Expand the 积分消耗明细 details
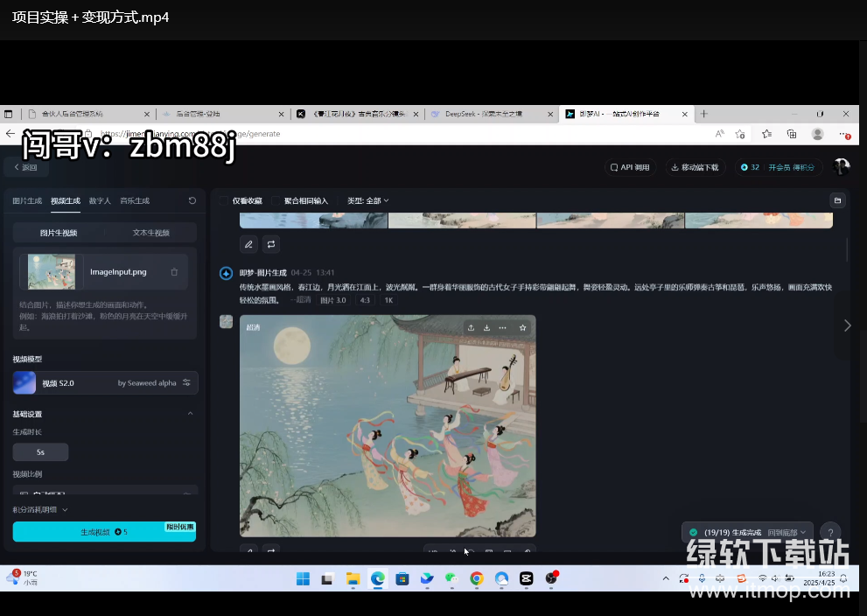This screenshot has width=867, height=616. click(40, 509)
